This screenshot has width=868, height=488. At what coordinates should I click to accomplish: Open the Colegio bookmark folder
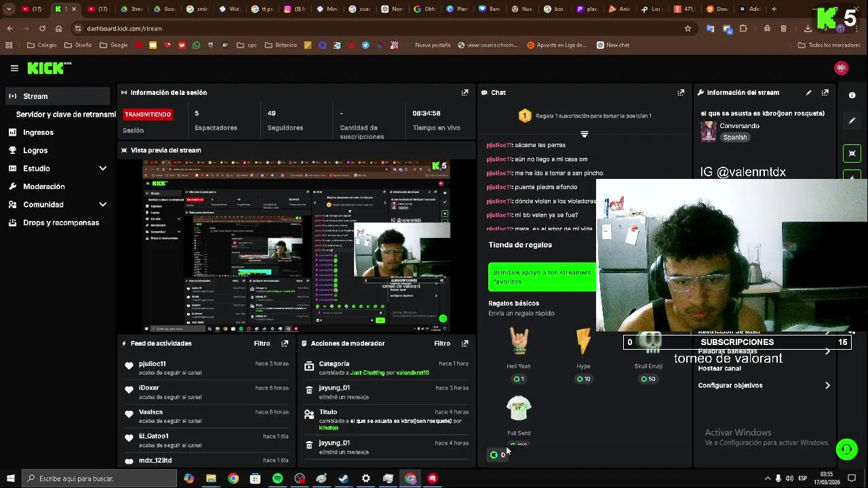coord(41,45)
